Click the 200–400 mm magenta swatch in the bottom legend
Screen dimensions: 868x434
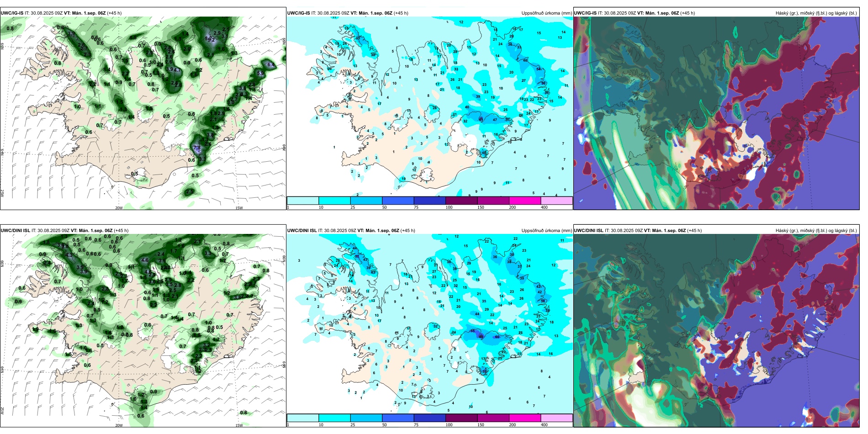point(525,418)
